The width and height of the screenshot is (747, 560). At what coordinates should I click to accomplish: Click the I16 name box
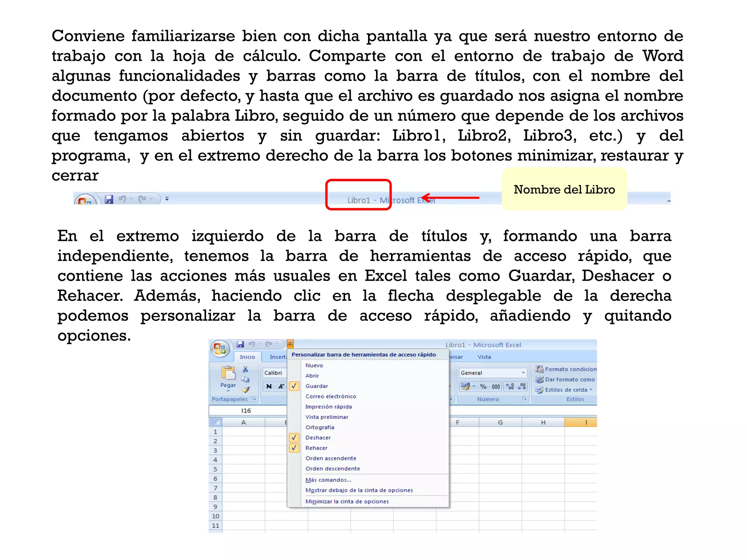point(247,411)
